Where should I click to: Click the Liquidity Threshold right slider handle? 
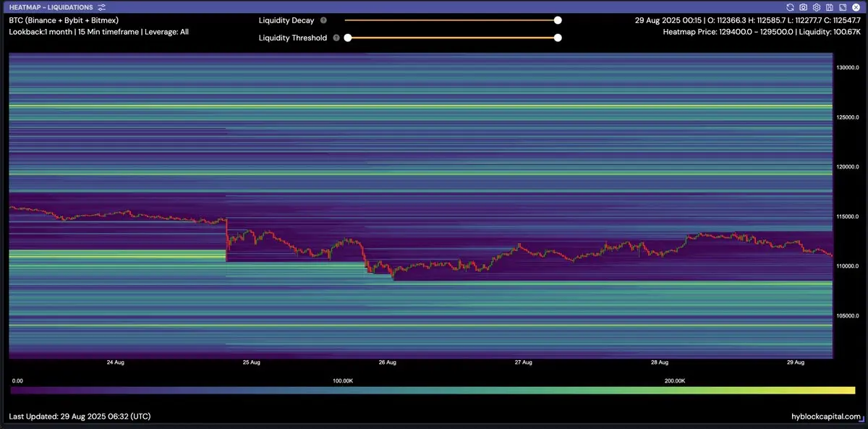click(x=558, y=38)
